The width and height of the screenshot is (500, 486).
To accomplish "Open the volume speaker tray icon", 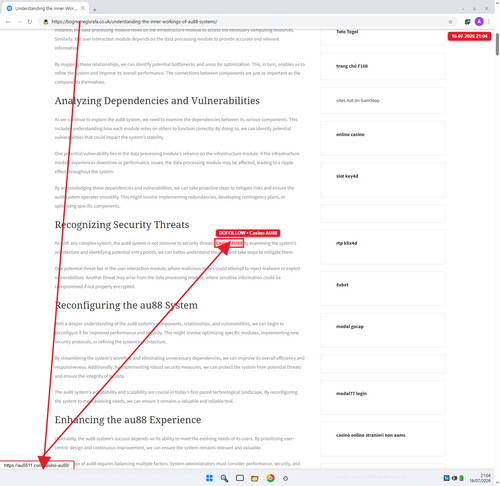I will pyautogui.click(x=454, y=478).
